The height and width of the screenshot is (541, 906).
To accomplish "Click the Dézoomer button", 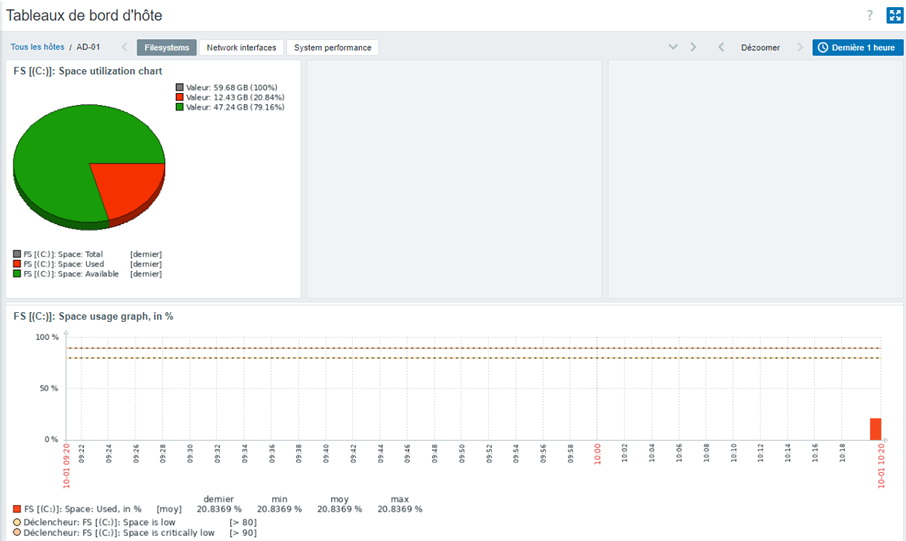I will click(x=760, y=47).
